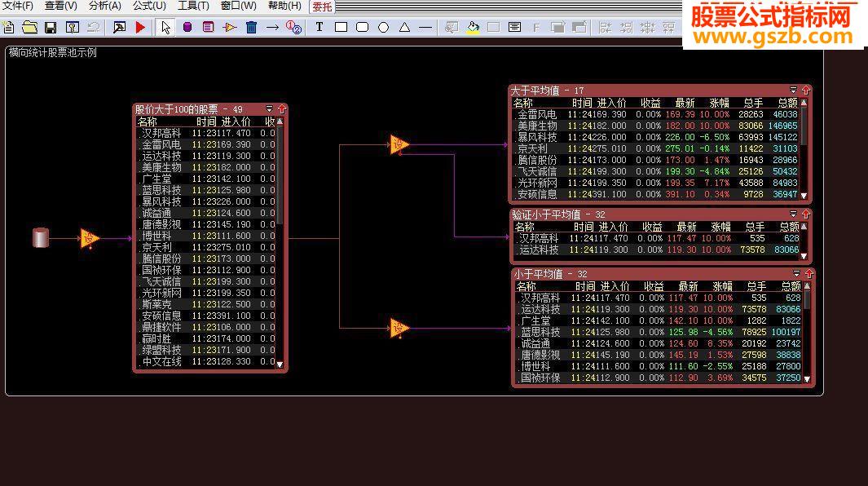This screenshot has width=868, height=486.
Task: Click scroll down arrow in 大于平均值 list
Action: coord(804,195)
